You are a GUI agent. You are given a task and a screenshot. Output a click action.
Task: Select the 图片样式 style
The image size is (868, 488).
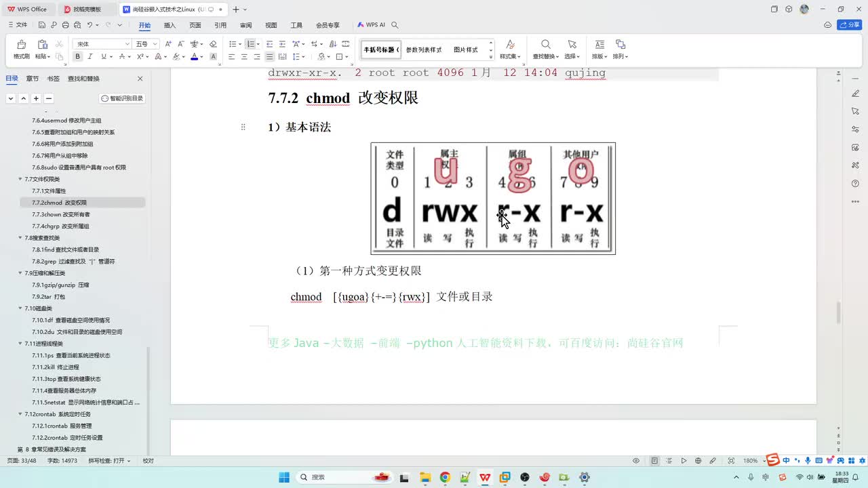click(x=466, y=50)
